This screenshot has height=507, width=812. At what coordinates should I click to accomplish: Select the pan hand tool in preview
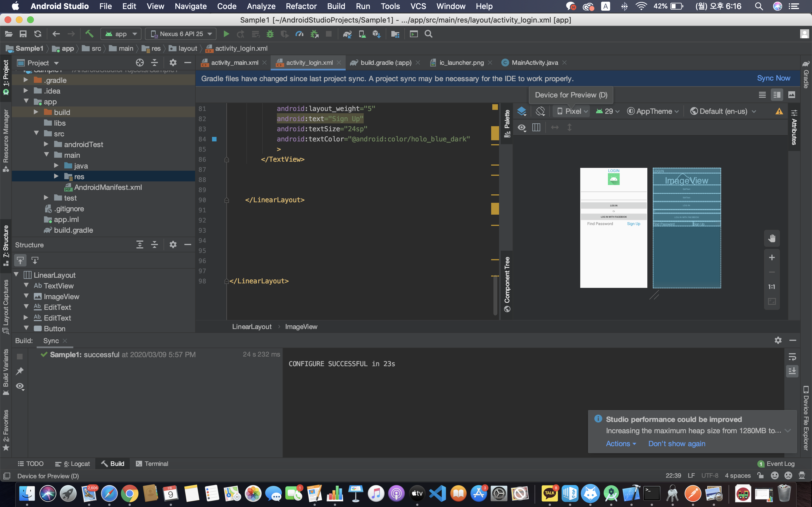[772, 238]
